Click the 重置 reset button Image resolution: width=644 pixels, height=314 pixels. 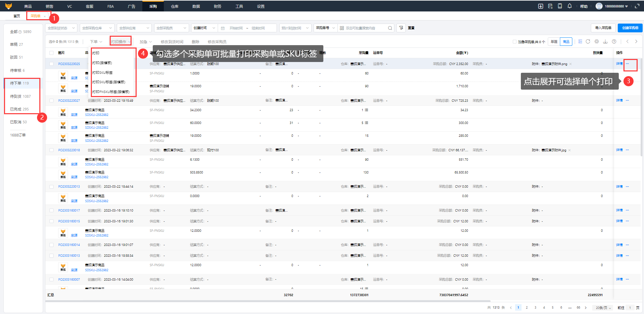pos(411,28)
